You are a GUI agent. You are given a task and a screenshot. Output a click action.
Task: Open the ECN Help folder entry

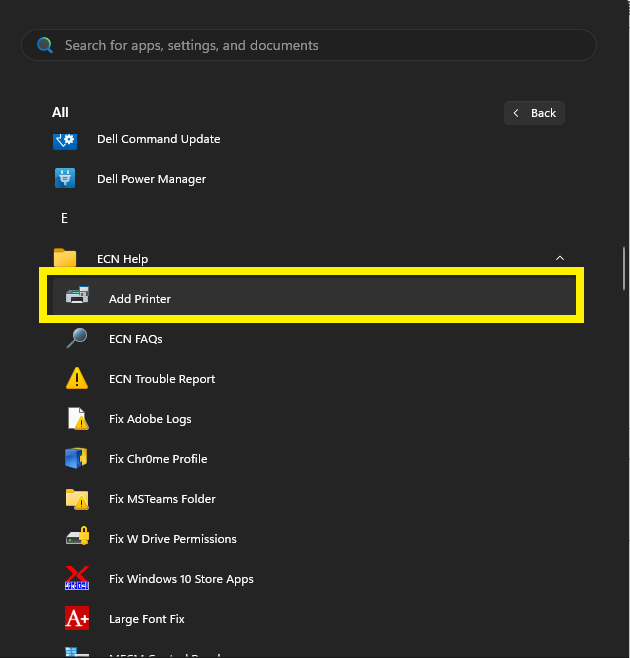click(x=311, y=258)
